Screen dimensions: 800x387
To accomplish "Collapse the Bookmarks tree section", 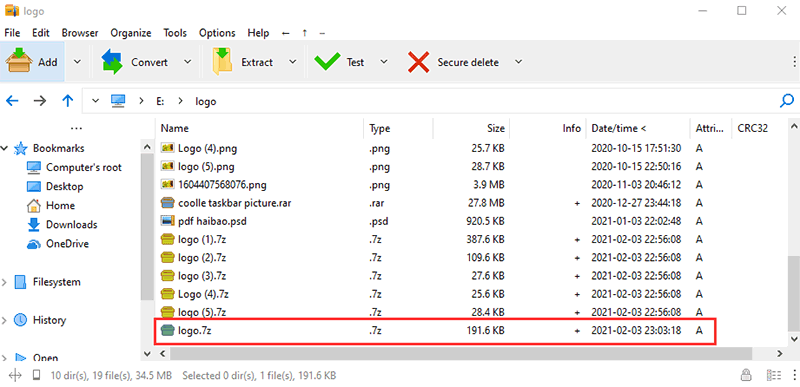I will click(x=5, y=148).
